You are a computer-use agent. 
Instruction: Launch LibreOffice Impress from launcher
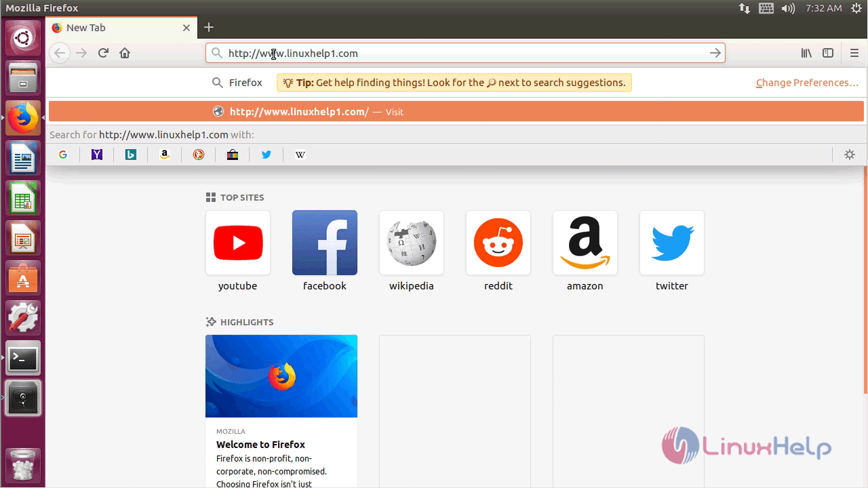[x=23, y=238]
